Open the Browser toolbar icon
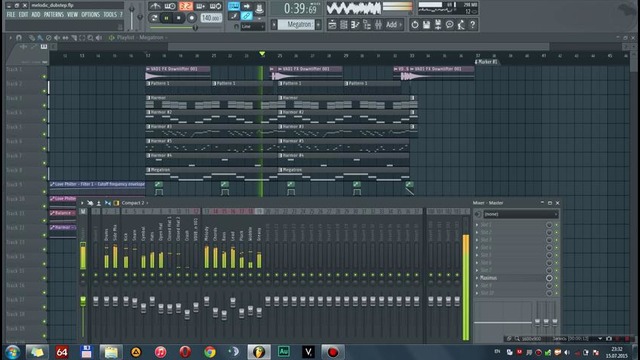Image resolution: width=640 pixels, height=360 pixels. coord(367,25)
